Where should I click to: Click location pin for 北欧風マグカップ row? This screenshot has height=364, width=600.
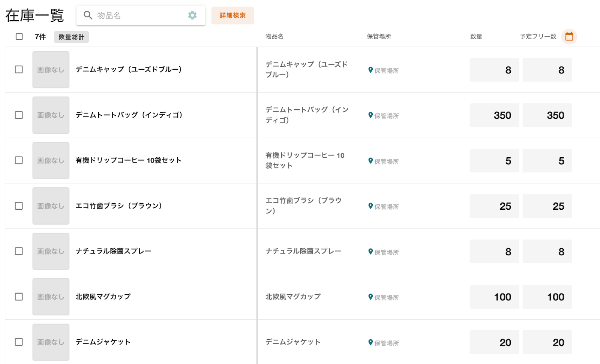coord(370,297)
